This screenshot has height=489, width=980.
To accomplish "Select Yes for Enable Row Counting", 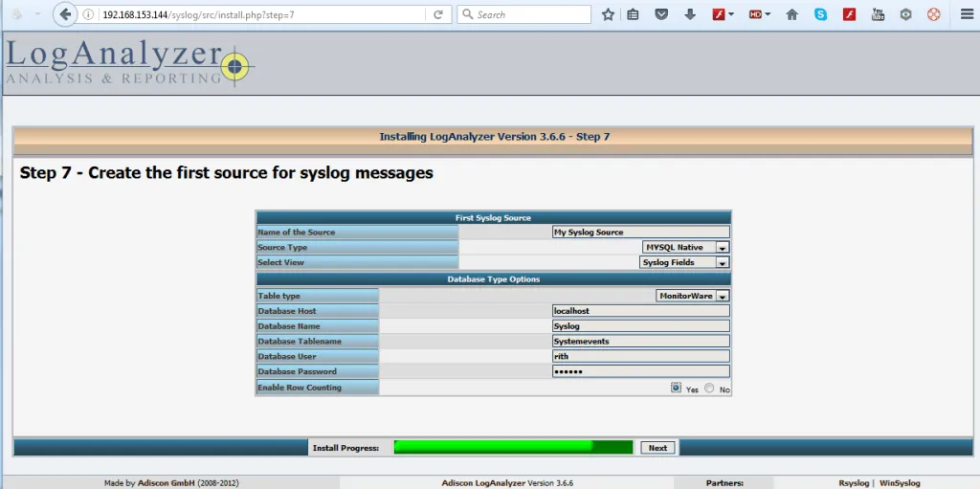I will pyautogui.click(x=676, y=388).
